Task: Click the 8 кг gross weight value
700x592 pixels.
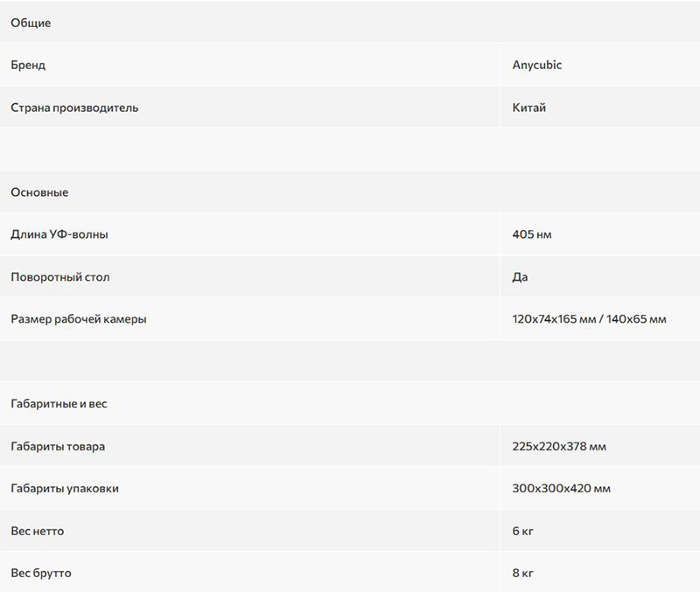Action: click(523, 573)
